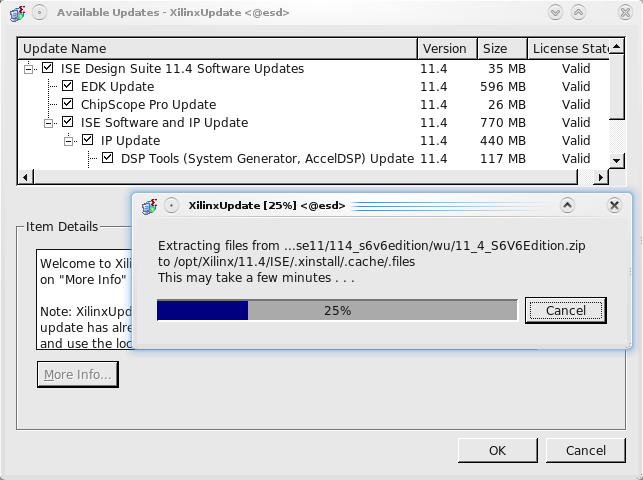Screen dimensions: 643x480
Task: Click the XilinxUpdate app icon in the main title bar
Action: tap(13, 13)
